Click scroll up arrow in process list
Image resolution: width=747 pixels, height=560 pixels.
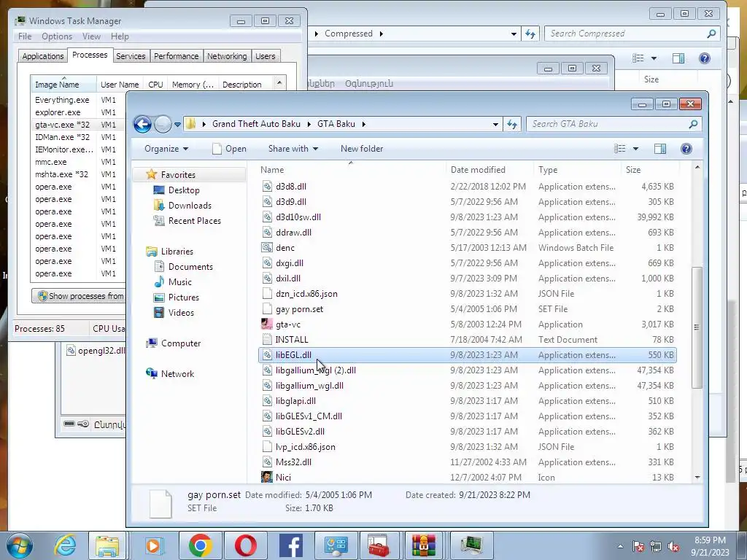(279, 83)
